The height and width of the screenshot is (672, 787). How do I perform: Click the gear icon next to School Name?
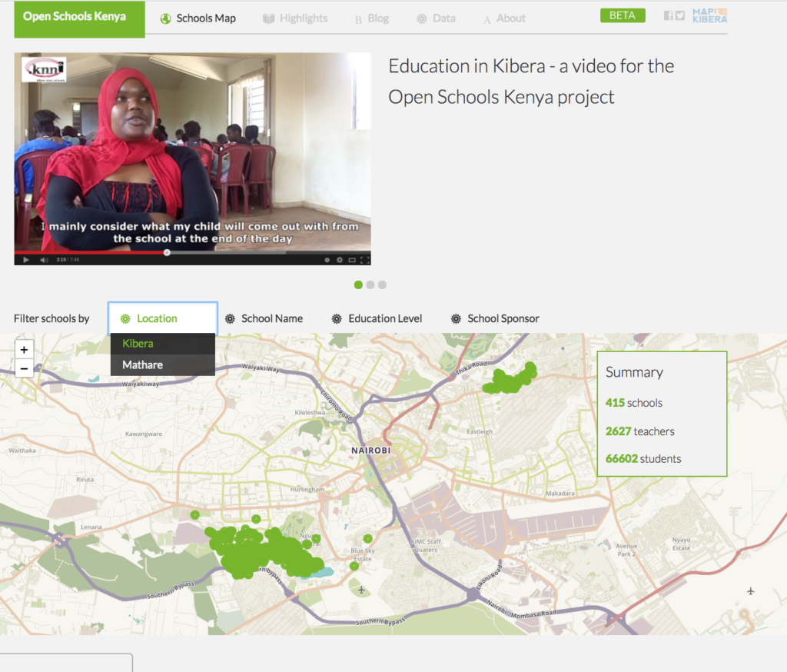(230, 319)
